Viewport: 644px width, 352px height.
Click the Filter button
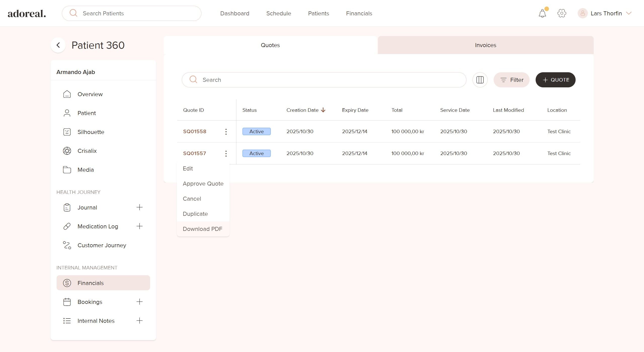(x=511, y=80)
